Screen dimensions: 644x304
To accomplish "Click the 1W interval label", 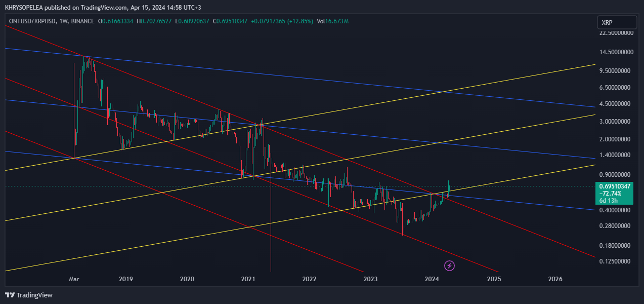I will click(63, 21).
